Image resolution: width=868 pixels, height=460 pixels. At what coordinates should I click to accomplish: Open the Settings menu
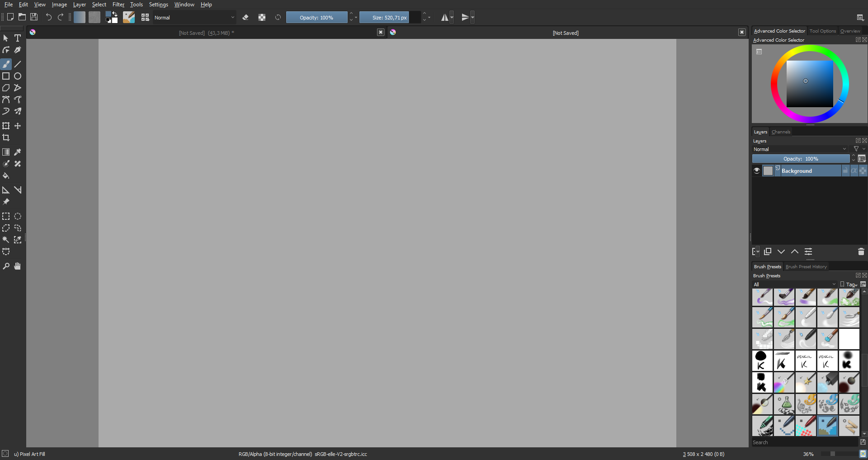[159, 5]
